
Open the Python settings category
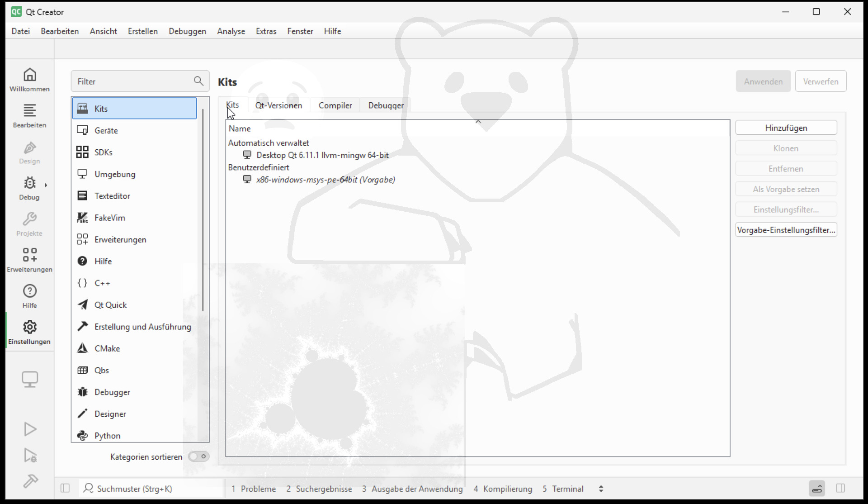click(134, 436)
